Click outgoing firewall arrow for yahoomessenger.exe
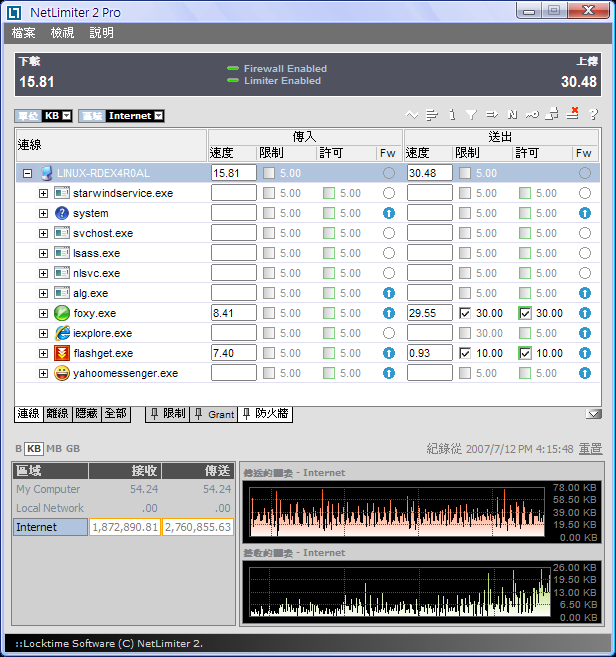This screenshot has width=616, height=657. pyautogui.click(x=585, y=373)
